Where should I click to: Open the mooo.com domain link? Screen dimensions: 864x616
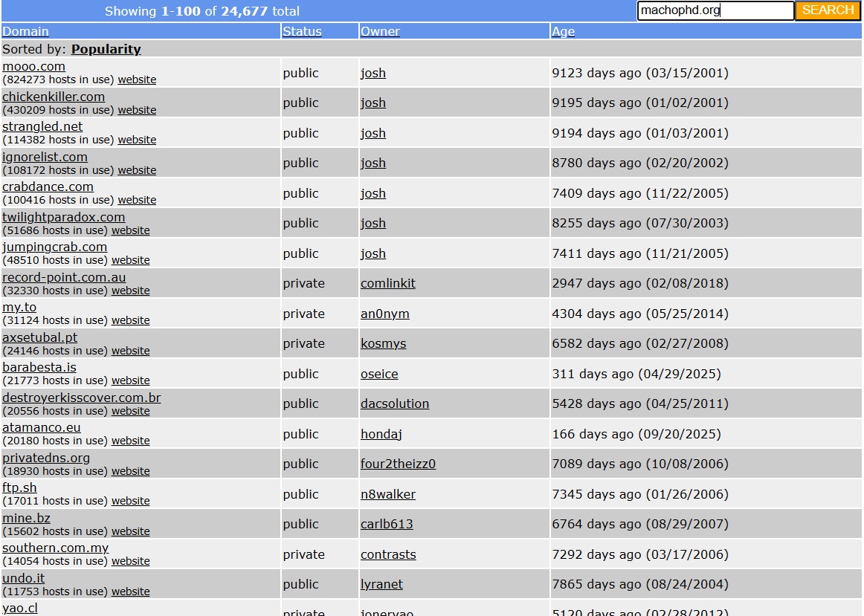tap(33, 66)
